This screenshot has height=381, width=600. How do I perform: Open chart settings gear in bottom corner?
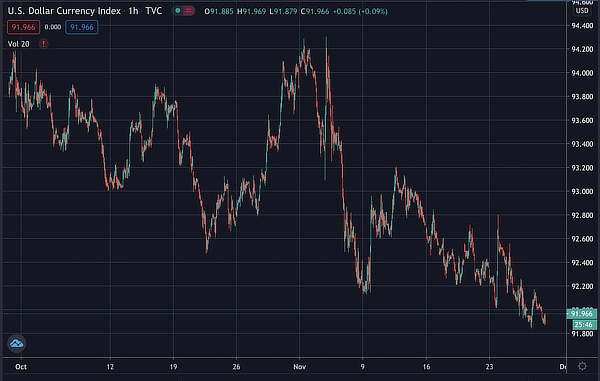click(x=582, y=366)
